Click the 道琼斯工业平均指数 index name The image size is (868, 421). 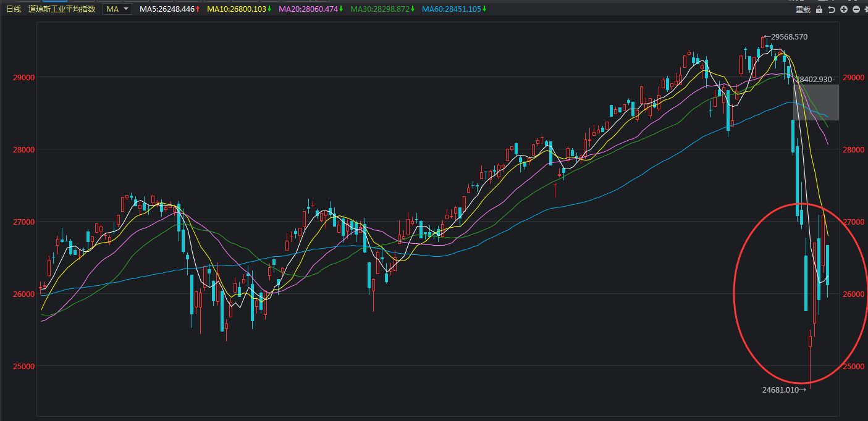(62, 9)
